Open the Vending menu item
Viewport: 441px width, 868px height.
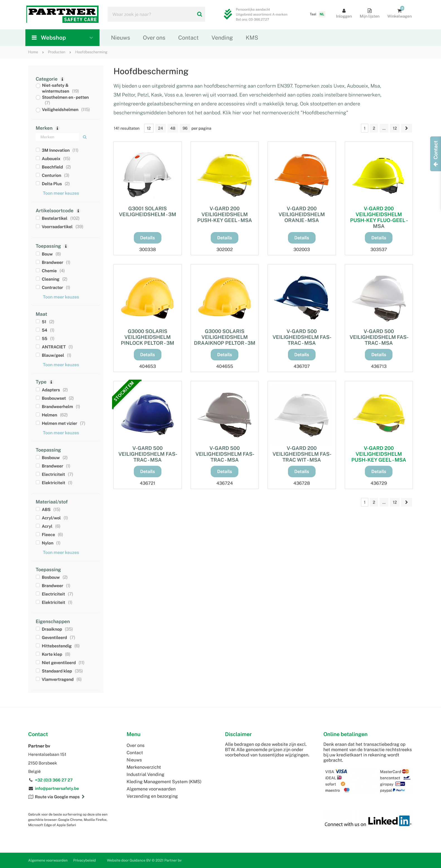[x=222, y=38]
